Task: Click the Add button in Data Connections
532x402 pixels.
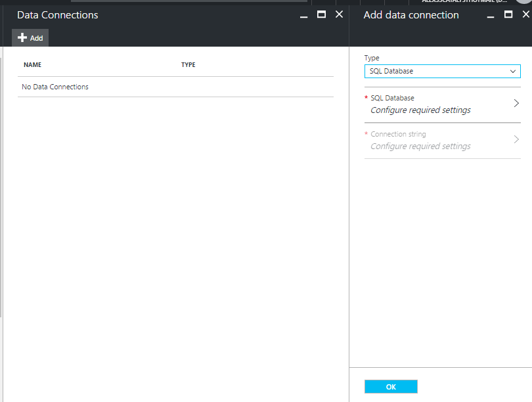Action: click(x=30, y=37)
